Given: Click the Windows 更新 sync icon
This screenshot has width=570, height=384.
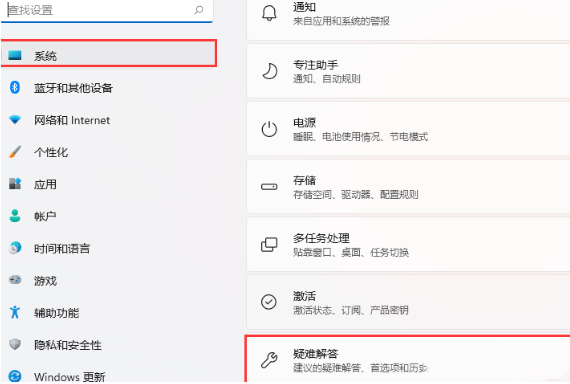Looking at the screenshot, I should tap(15, 376).
